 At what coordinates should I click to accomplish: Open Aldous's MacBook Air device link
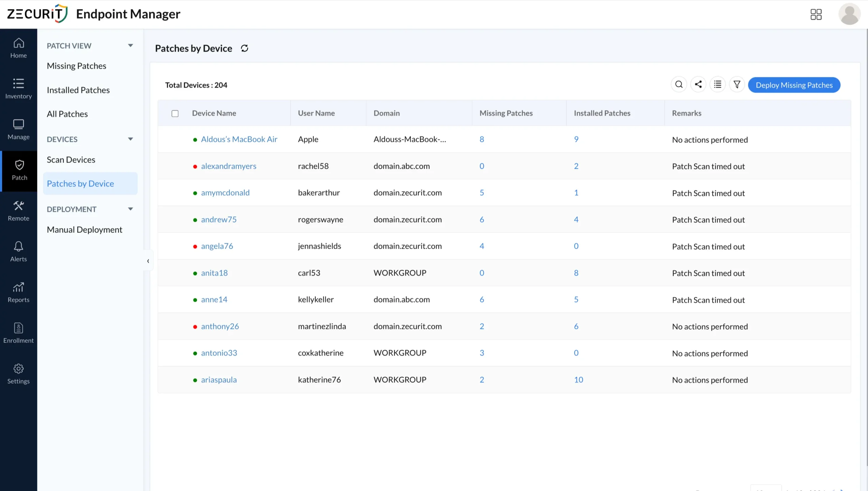point(239,139)
